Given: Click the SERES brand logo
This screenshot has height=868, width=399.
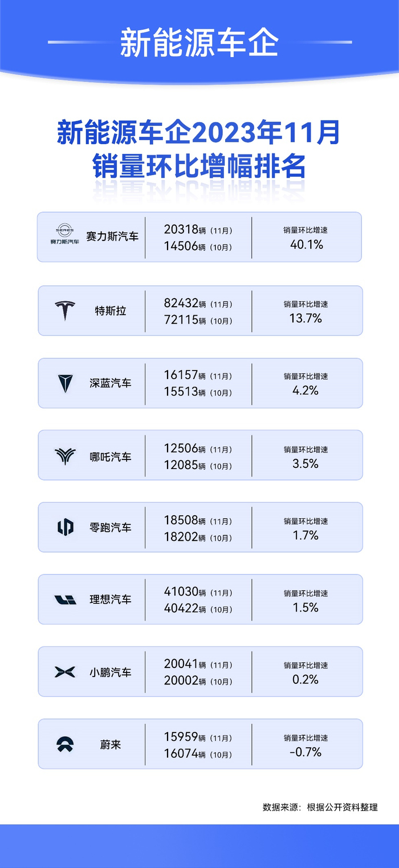Looking at the screenshot, I should 65,234.
